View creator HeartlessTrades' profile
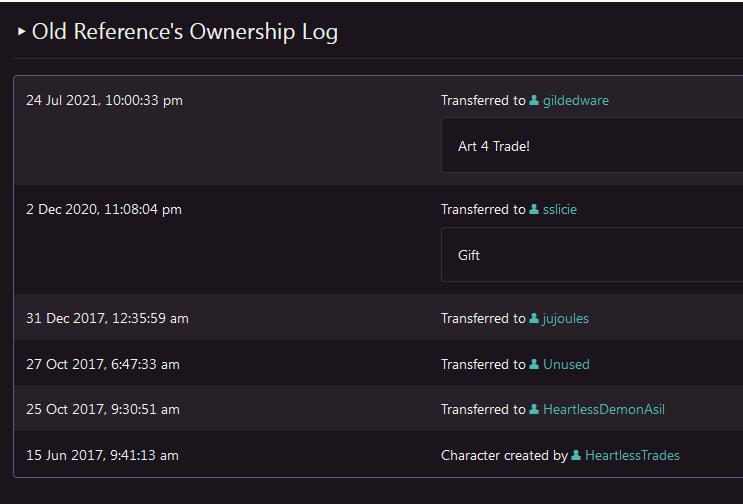The height and width of the screenshot is (504, 743). point(632,455)
